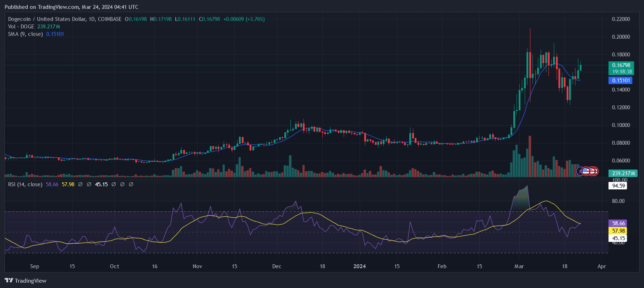This screenshot has width=644, height=288.
Task: Click the purple 58.66 RSI axis label
Action: pyautogui.click(x=618, y=223)
